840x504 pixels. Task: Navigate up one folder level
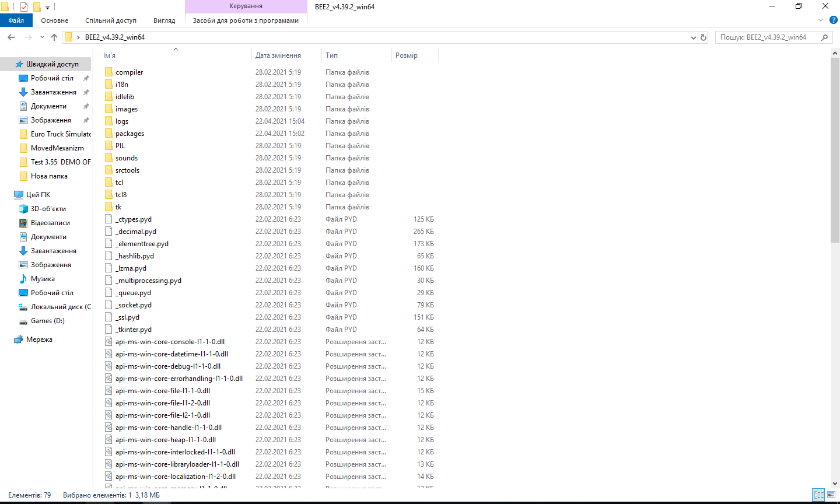pos(54,37)
